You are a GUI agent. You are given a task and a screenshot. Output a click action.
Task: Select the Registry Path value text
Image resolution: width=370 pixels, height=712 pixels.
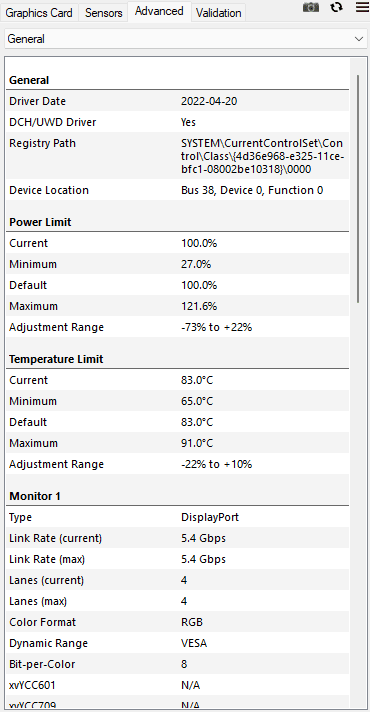click(x=262, y=156)
